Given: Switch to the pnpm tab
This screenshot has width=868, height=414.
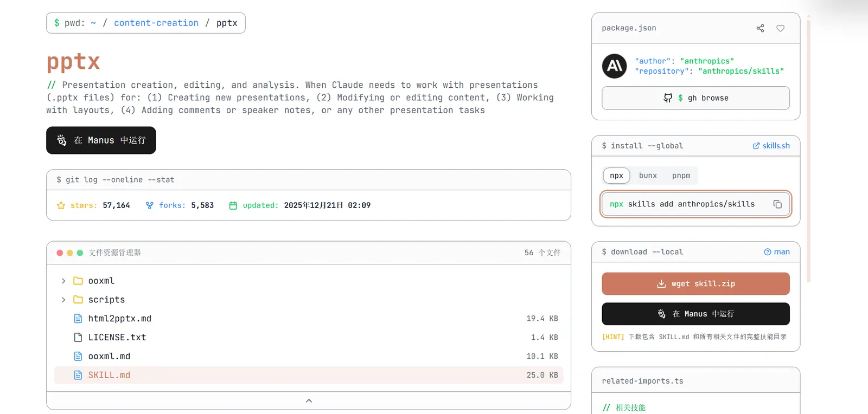Looking at the screenshot, I should (x=681, y=176).
